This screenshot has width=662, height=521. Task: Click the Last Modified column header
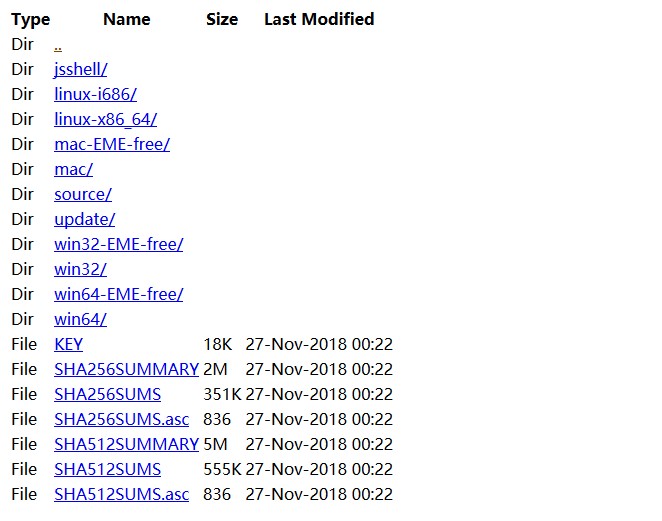coord(319,19)
